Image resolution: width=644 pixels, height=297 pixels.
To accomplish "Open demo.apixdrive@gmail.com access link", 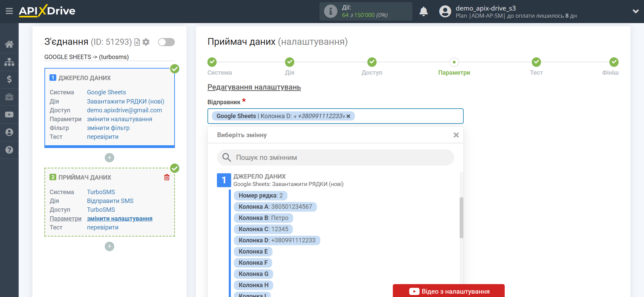I will 124,110.
